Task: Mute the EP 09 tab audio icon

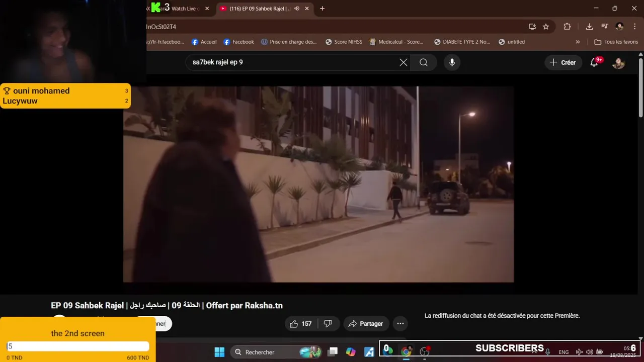Action: [297, 9]
